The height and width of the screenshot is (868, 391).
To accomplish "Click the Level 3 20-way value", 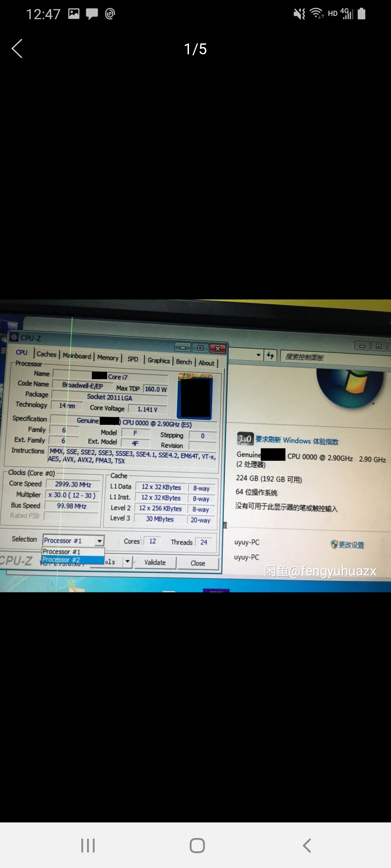I will [201, 520].
